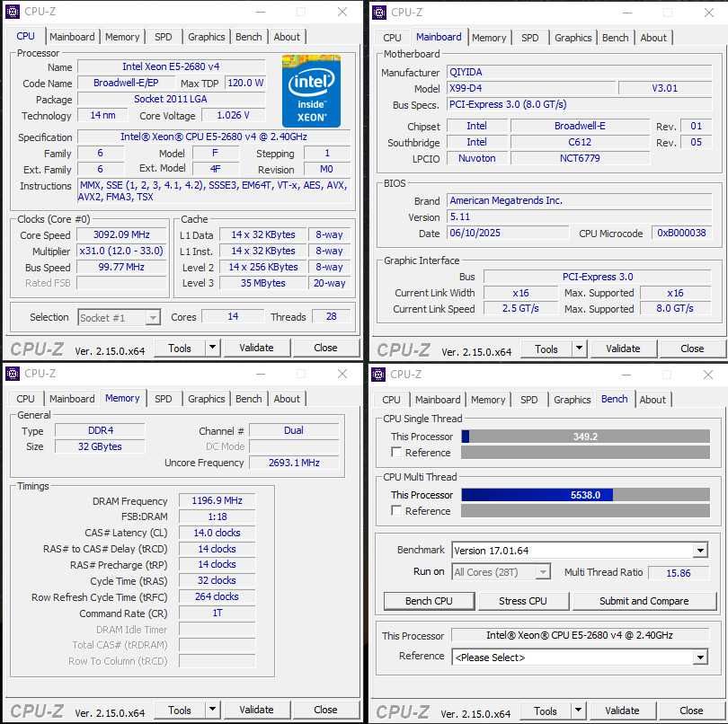Click the Southbridge model value C612
This screenshot has width=728, height=724.
[x=580, y=142]
